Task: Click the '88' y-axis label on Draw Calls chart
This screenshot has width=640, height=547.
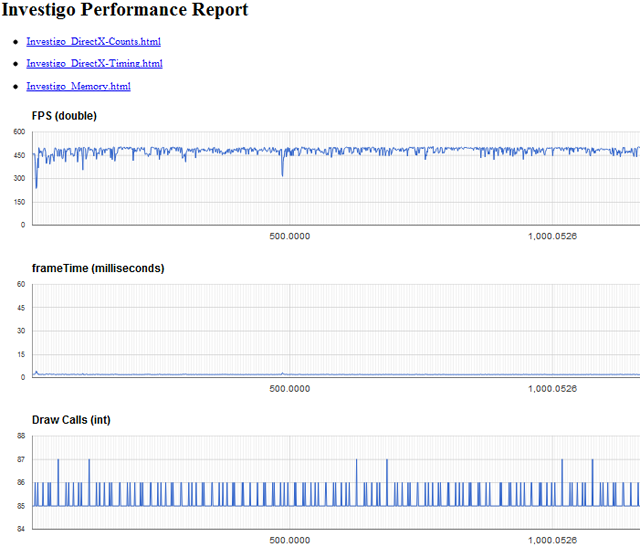Action: pos(21,436)
